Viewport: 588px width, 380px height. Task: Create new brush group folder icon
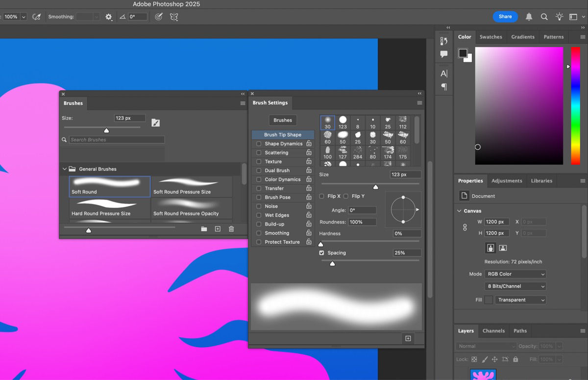(204, 229)
